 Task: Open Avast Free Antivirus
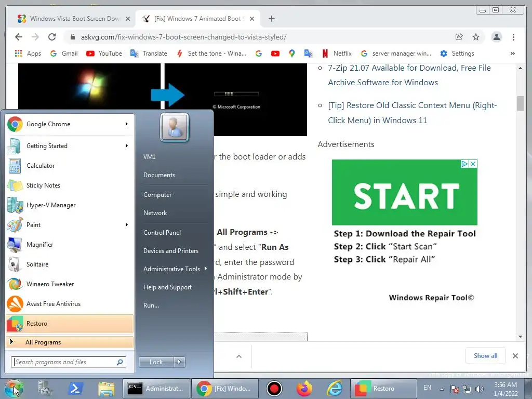point(70,303)
